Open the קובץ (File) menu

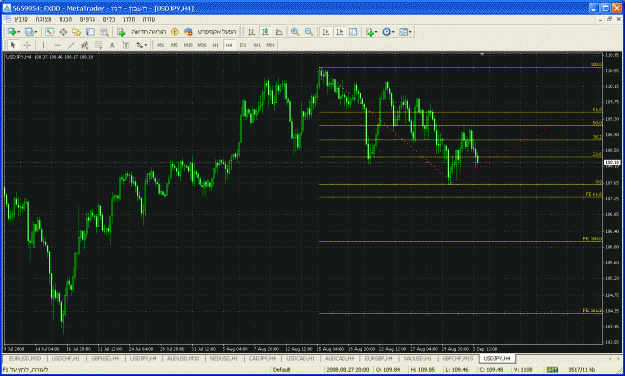click(x=21, y=19)
